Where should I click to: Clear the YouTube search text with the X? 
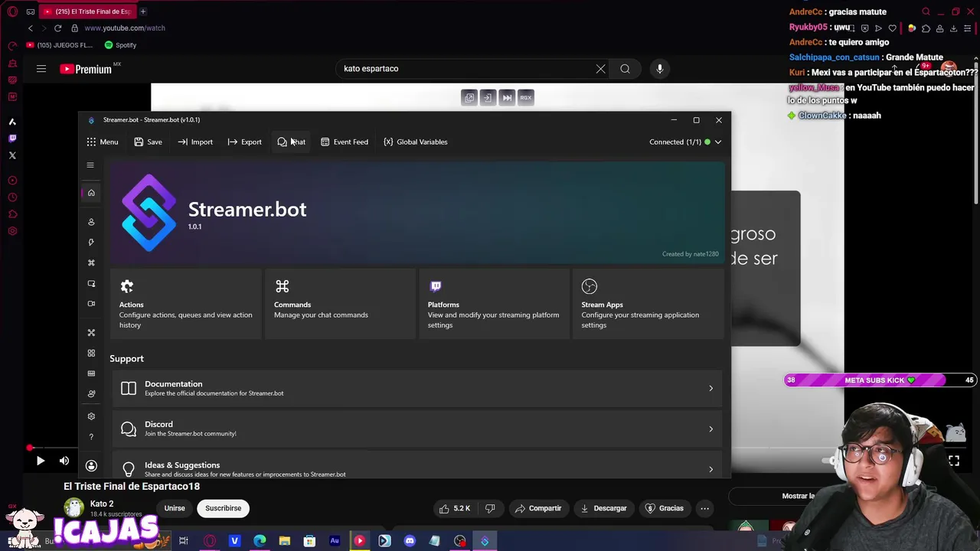[600, 69]
